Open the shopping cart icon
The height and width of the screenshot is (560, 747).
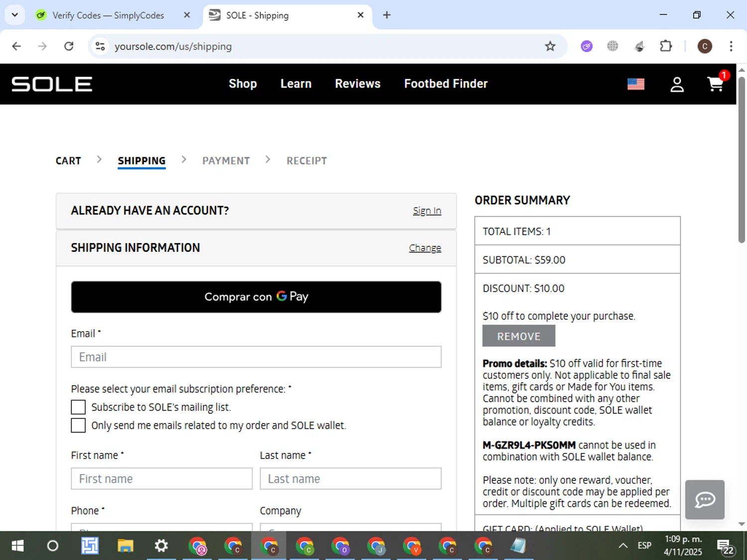tap(716, 83)
